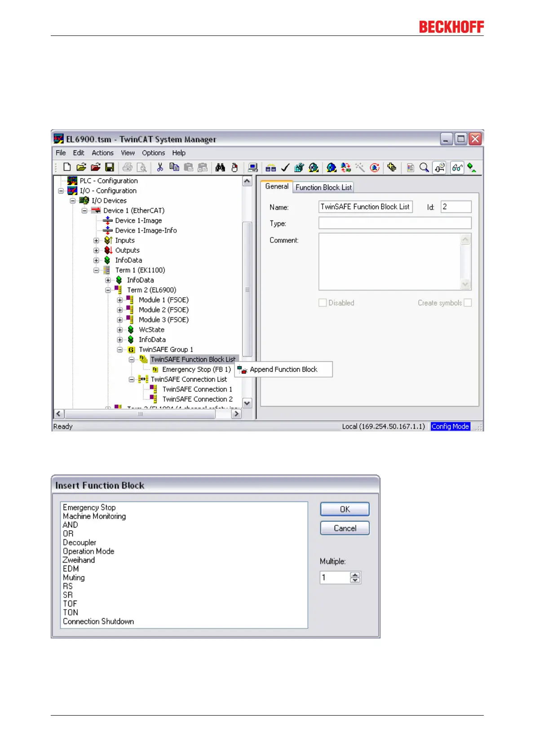Click the Reload Devices arrows icon

tap(346, 167)
